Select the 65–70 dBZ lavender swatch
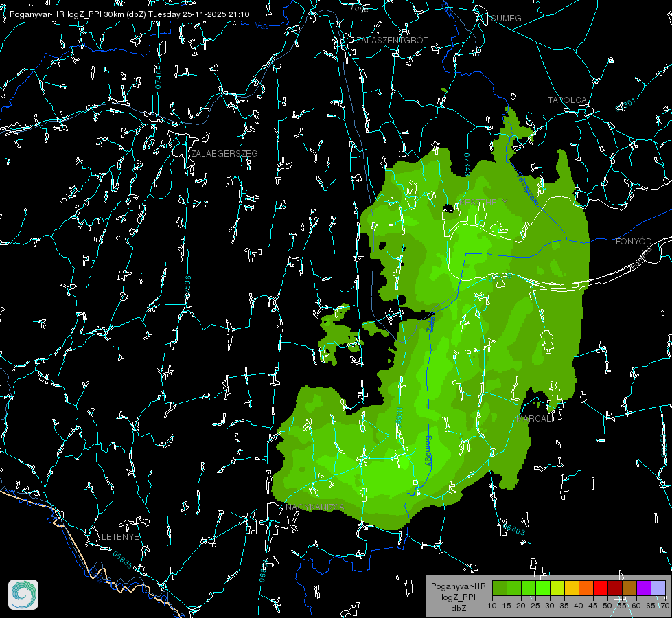 (x=658, y=588)
